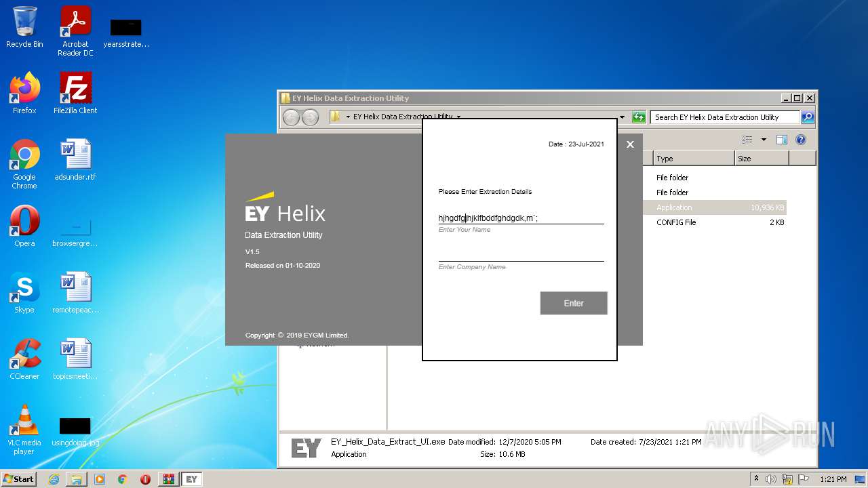Open CCleaner desktop shortcut
The width and height of the screenshot is (868, 488).
(24, 359)
